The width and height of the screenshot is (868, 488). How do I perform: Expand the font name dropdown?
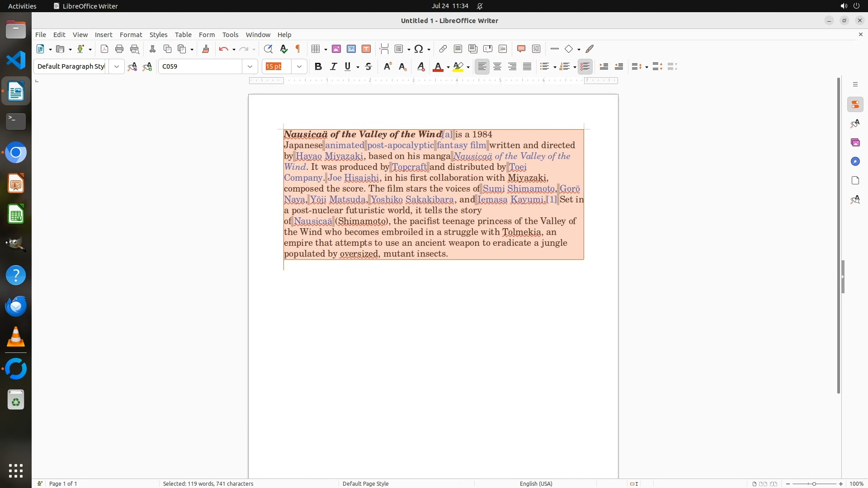coord(250,67)
